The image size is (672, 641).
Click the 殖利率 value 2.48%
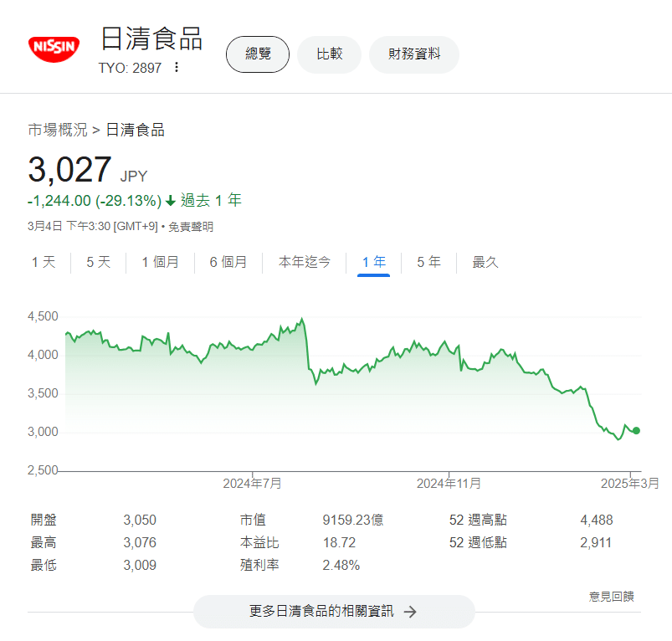pos(341,565)
